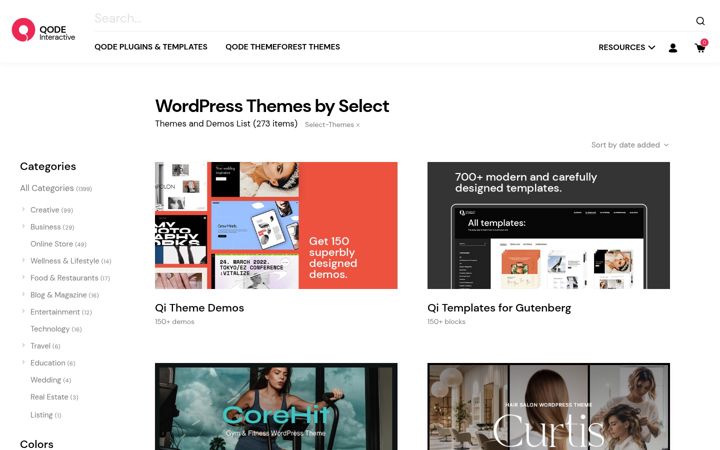Focus the Search input field
This screenshot has width=720, height=450.
[x=393, y=18]
